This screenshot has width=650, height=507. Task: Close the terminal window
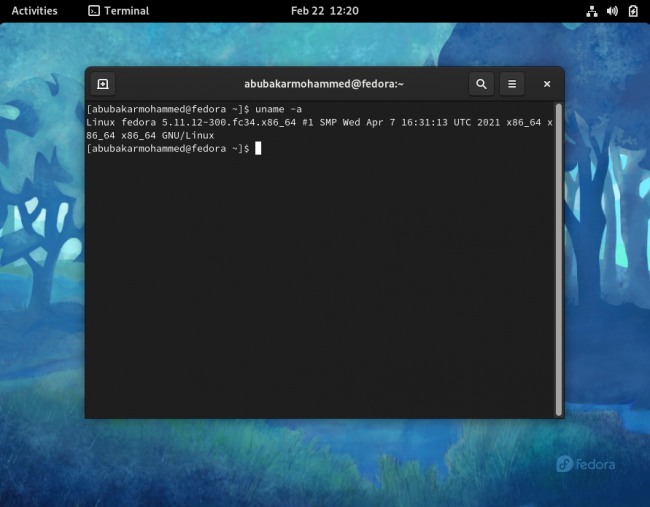547,84
